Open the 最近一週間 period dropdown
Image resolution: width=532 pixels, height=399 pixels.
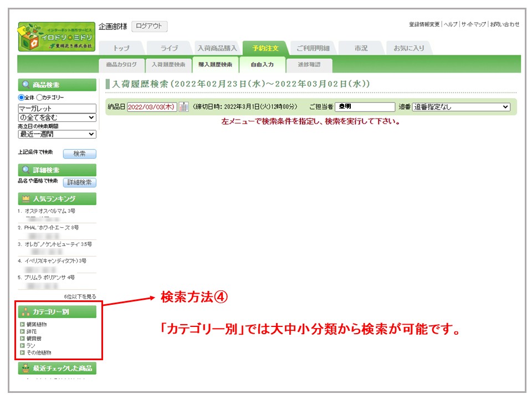57,134
